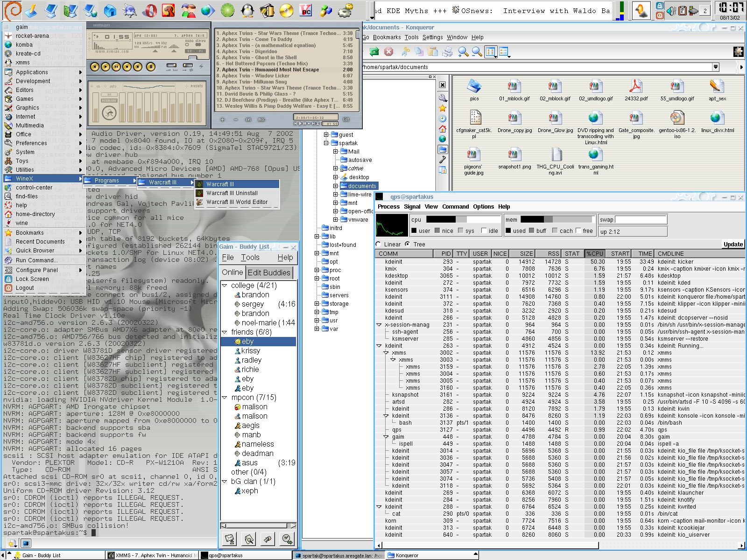Expand the storage folder in the tree
The height and width of the screenshot is (560, 747).
[x=317, y=303]
